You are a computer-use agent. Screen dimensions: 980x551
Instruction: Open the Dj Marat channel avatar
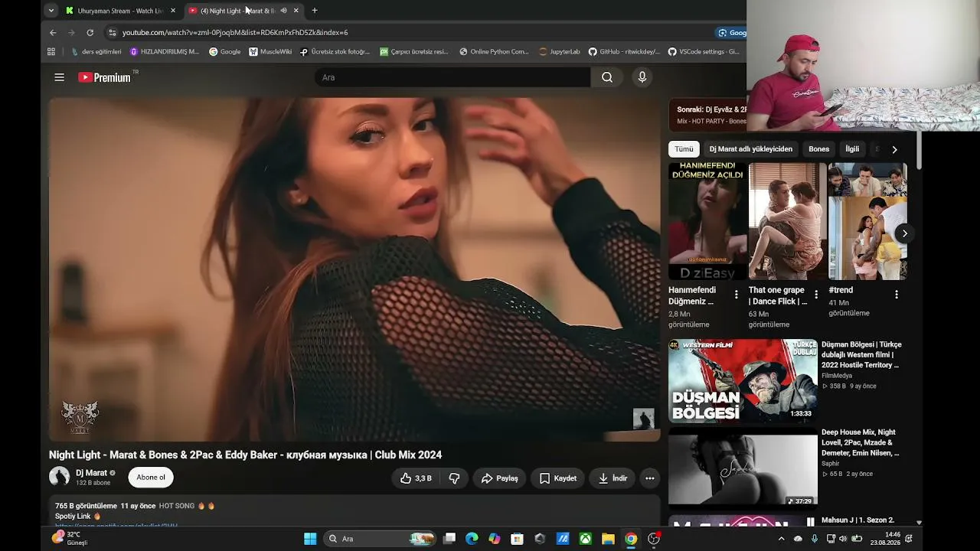(59, 477)
